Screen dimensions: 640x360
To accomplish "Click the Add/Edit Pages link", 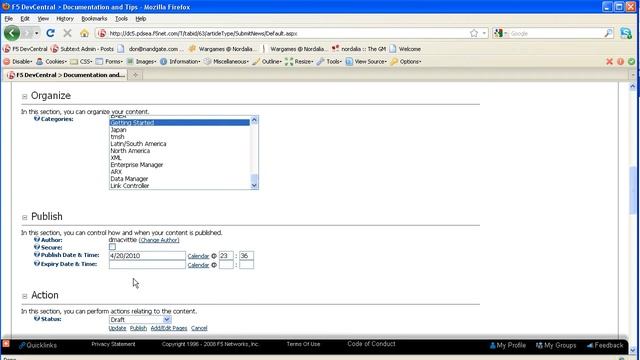I will coord(169,328).
